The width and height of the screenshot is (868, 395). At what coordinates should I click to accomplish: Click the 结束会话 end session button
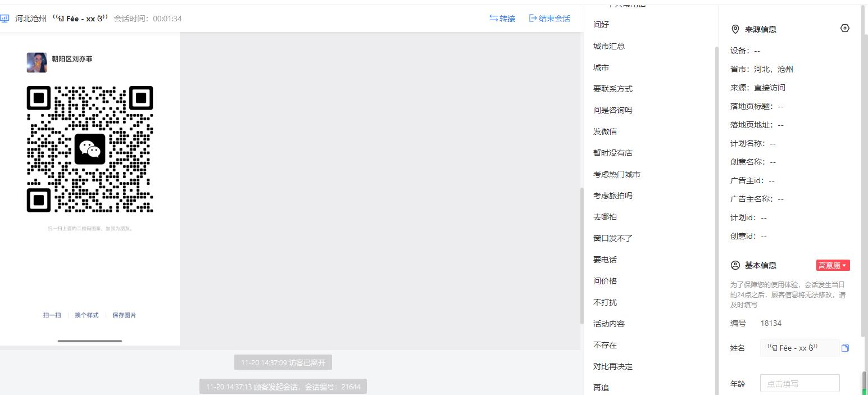(549, 19)
